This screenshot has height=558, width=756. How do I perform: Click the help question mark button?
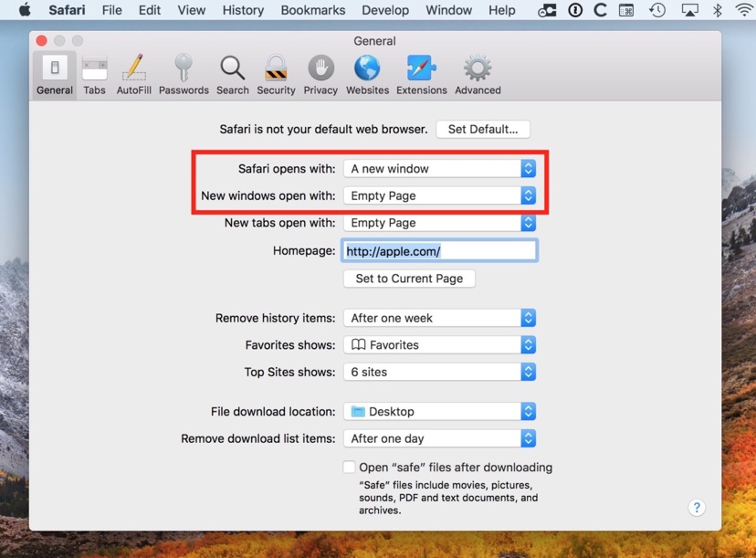click(x=697, y=508)
